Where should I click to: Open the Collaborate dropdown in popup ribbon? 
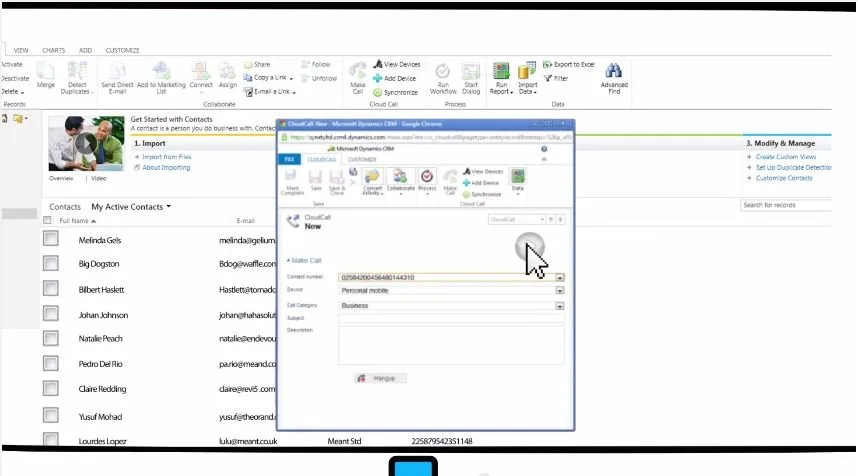pyautogui.click(x=401, y=182)
